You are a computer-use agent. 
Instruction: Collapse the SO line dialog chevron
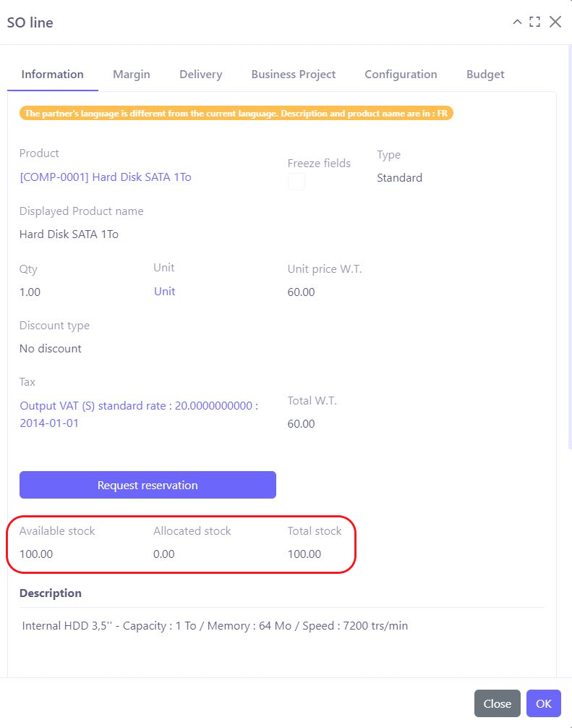pyautogui.click(x=517, y=22)
